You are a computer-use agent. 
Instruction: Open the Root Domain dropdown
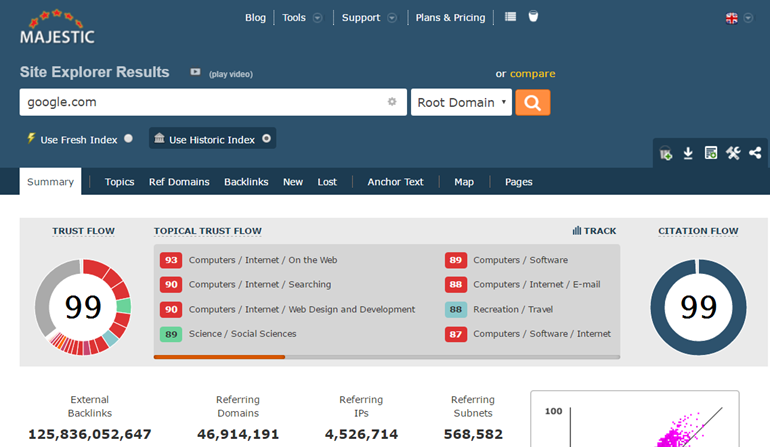[461, 102]
